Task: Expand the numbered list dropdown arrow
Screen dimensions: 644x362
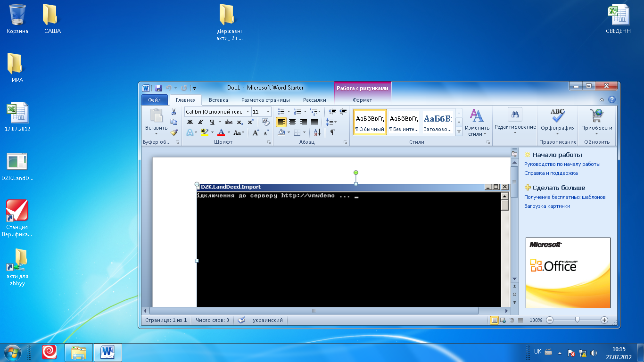Action: point(305,112)
